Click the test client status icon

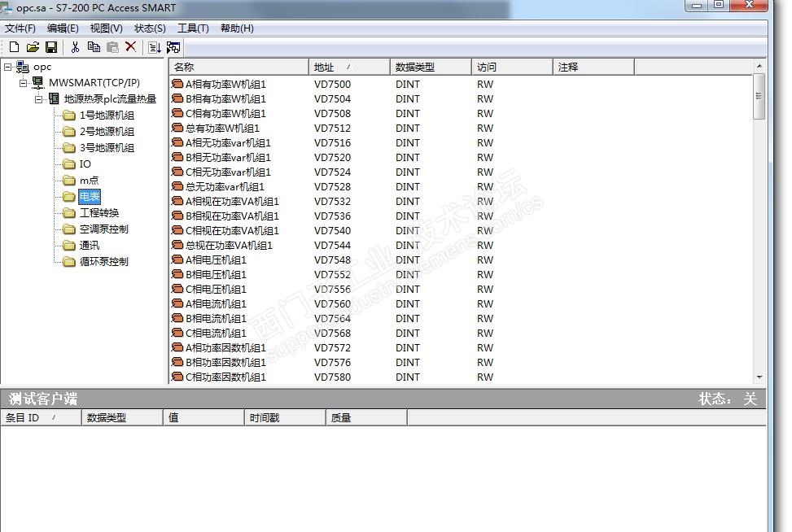pos(173,47)
